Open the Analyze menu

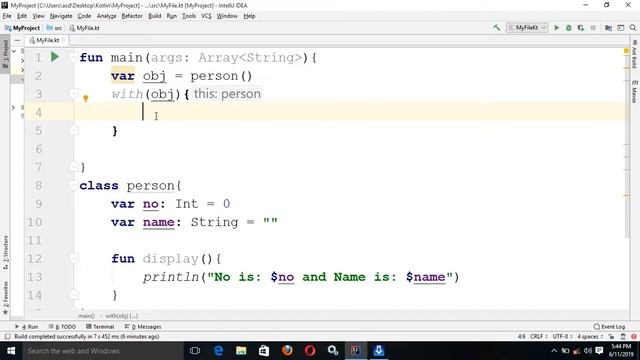coord(107,16)
